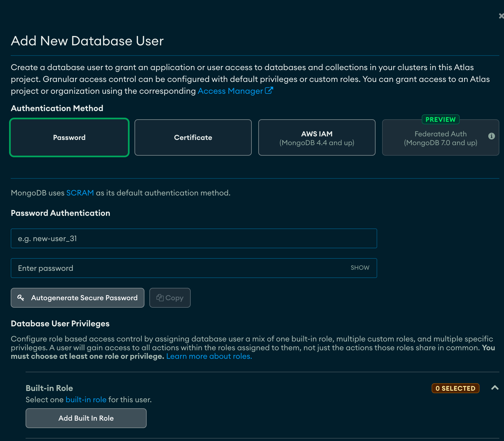Click the 0 SELECTED badge
504x441 pixels.
click(456, 388)
